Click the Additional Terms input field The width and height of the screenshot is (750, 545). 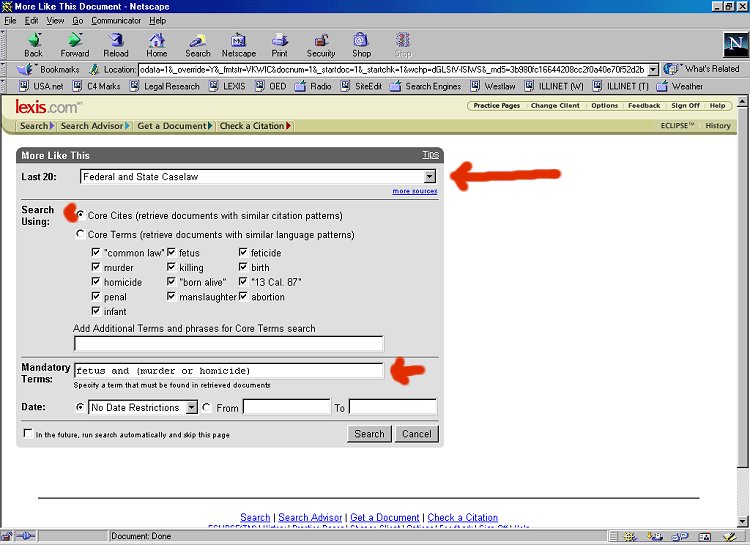coord(229,343)
